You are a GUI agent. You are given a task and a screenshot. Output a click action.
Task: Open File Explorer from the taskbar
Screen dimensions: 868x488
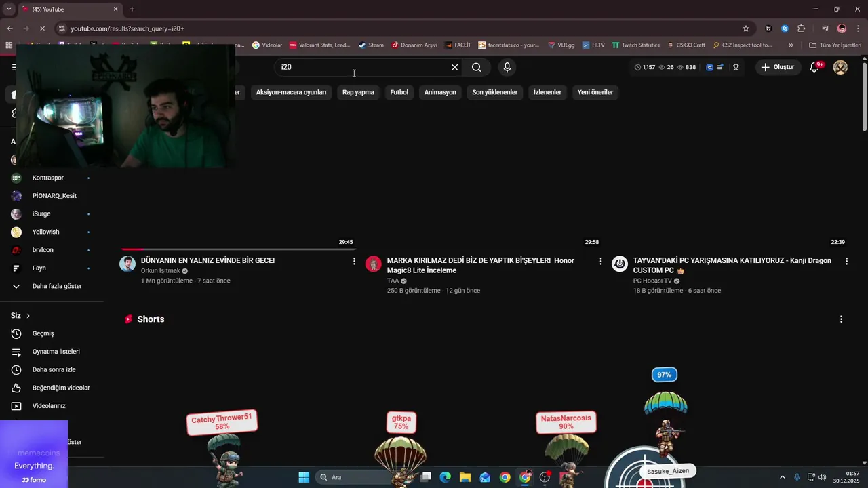(465, 477)
